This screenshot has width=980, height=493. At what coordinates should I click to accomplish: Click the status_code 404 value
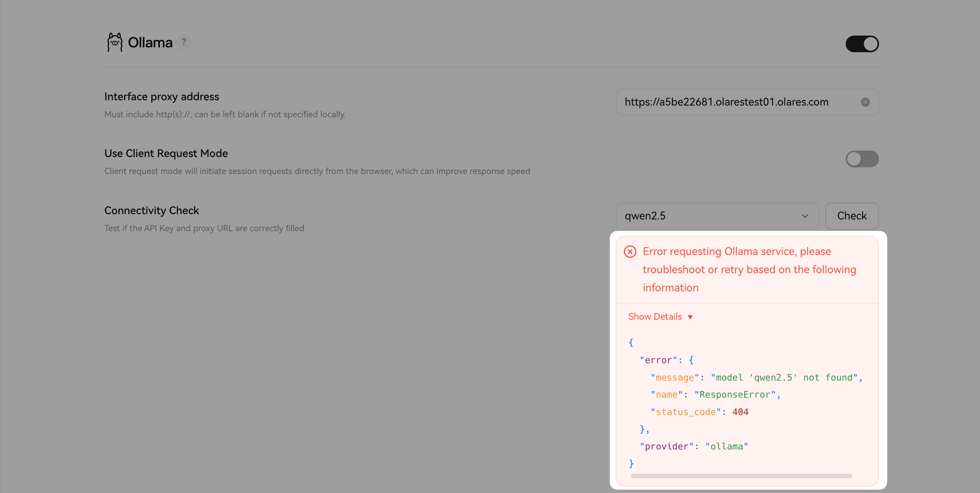740,412
